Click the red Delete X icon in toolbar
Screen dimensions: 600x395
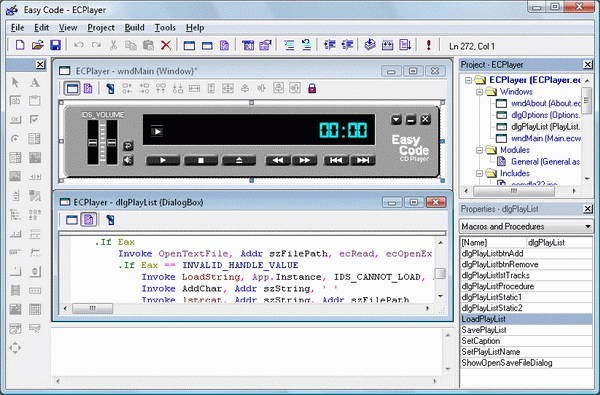(166, 45)
